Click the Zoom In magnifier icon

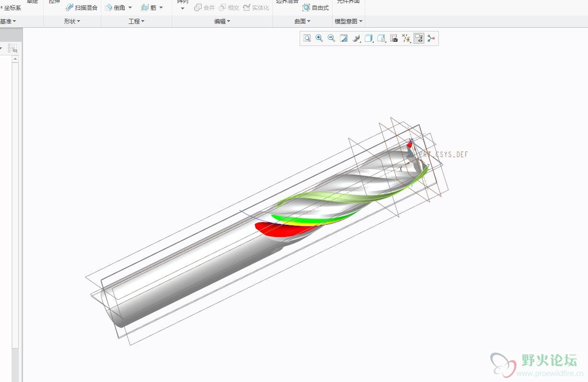319,38
